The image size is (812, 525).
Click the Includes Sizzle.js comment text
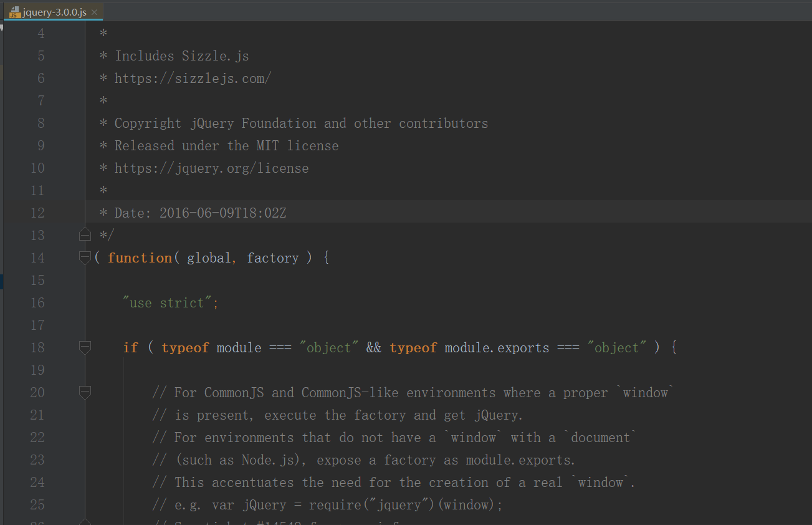tap(181, 56)
